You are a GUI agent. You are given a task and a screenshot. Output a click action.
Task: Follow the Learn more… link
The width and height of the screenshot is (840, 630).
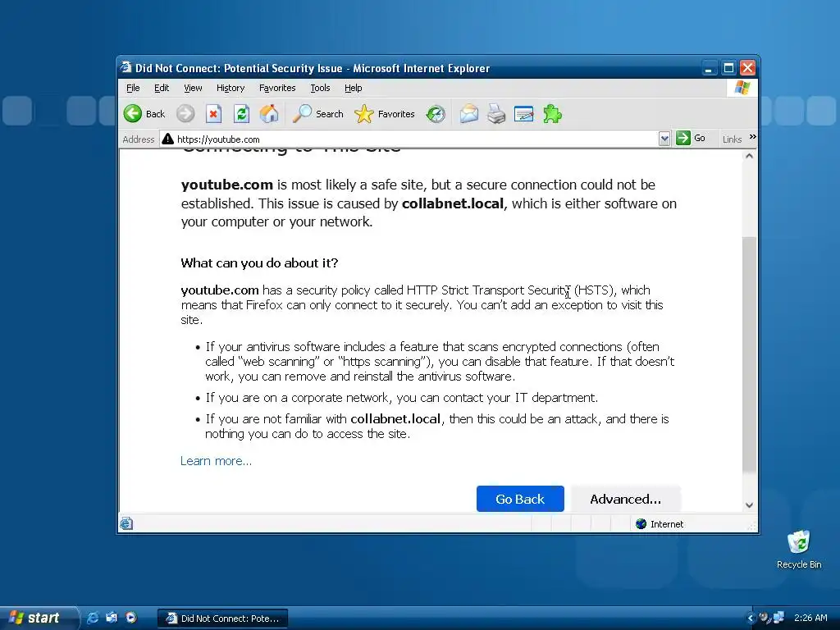tap(216, 461)
